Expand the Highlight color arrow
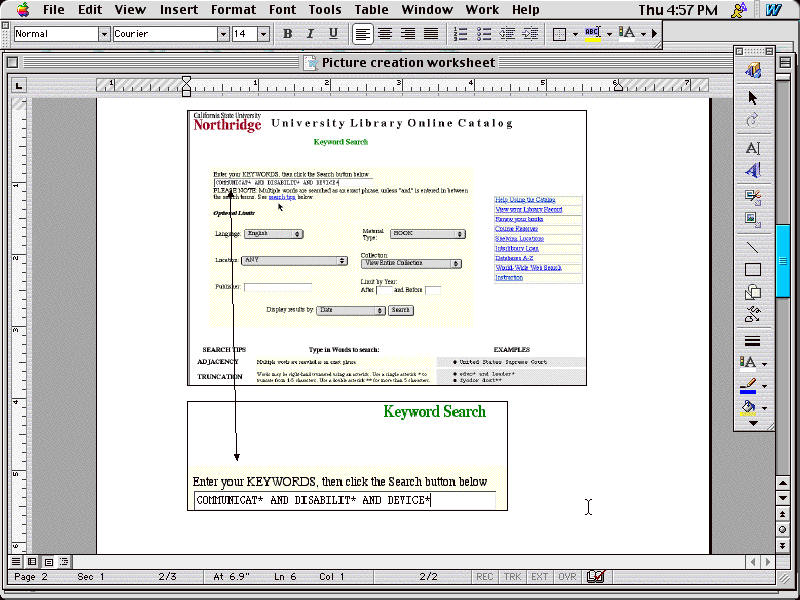This screenshot has width=800, height=600. click(609, 34)
